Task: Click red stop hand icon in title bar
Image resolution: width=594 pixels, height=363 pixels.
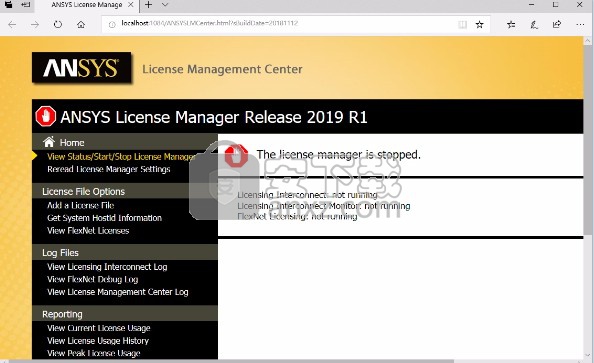Action: [x=45, y=116]
